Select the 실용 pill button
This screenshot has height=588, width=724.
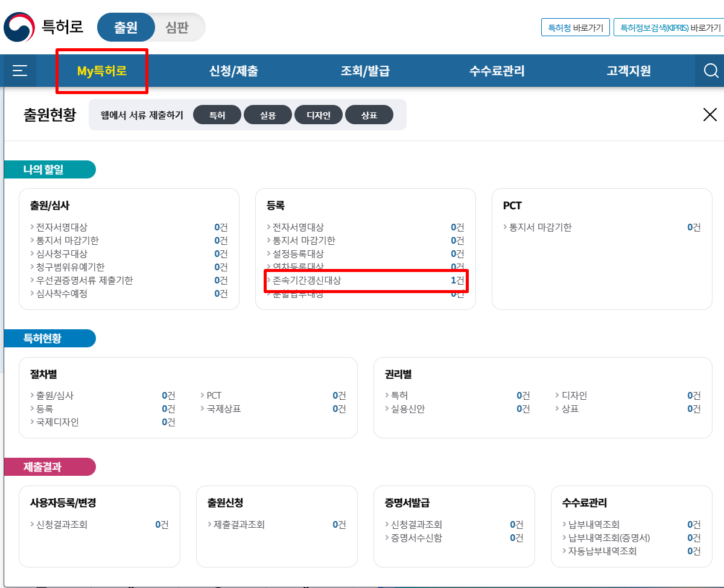(268, 115)
